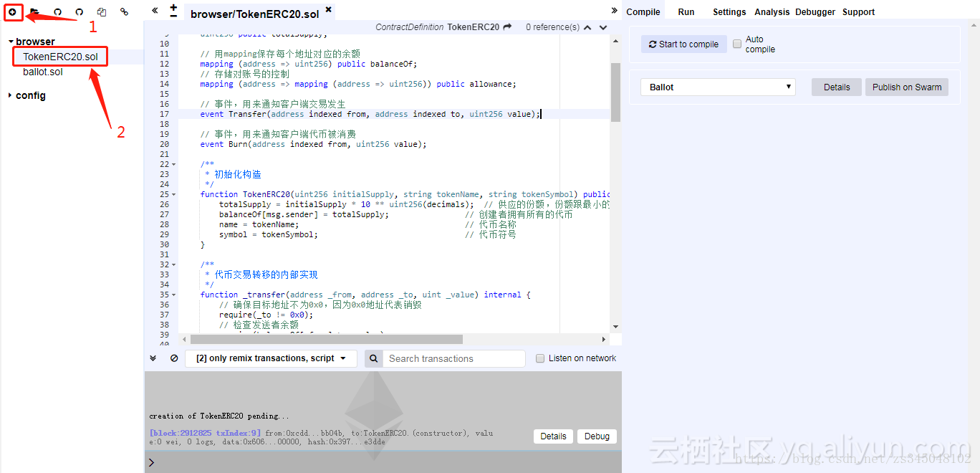Switch to the Run tab
The height and width of the screenshot is (473, 980).
point(686,11)
